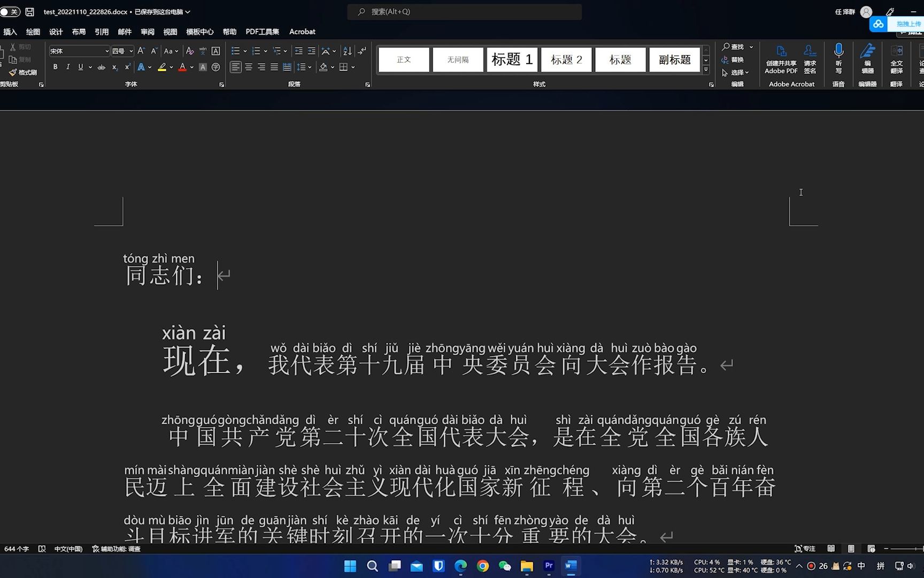
Task: Apply the 标题 1 heading style
Action: [511, 59]
